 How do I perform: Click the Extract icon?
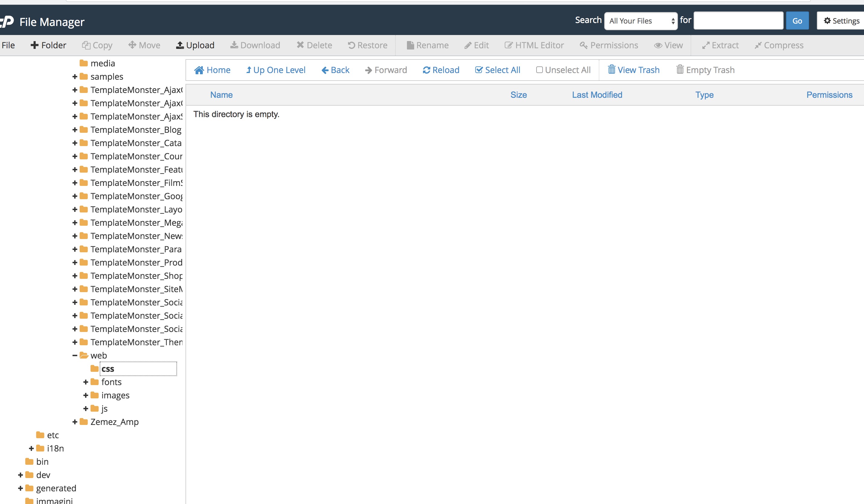click(706, 45)
